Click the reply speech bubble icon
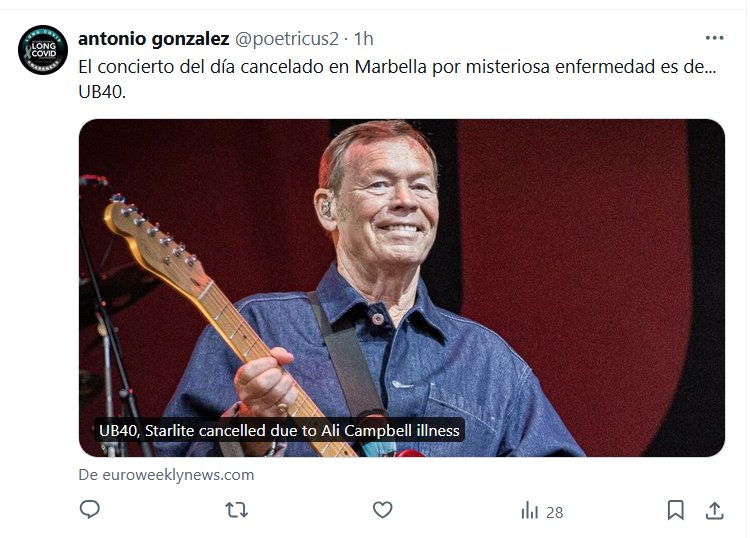Screen dimensions: 750x538 point(89,510)
